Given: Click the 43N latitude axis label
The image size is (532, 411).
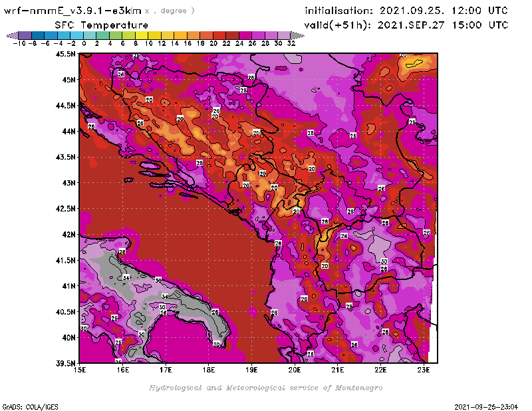Looking at the screenshot, I should tap(68, 183).
